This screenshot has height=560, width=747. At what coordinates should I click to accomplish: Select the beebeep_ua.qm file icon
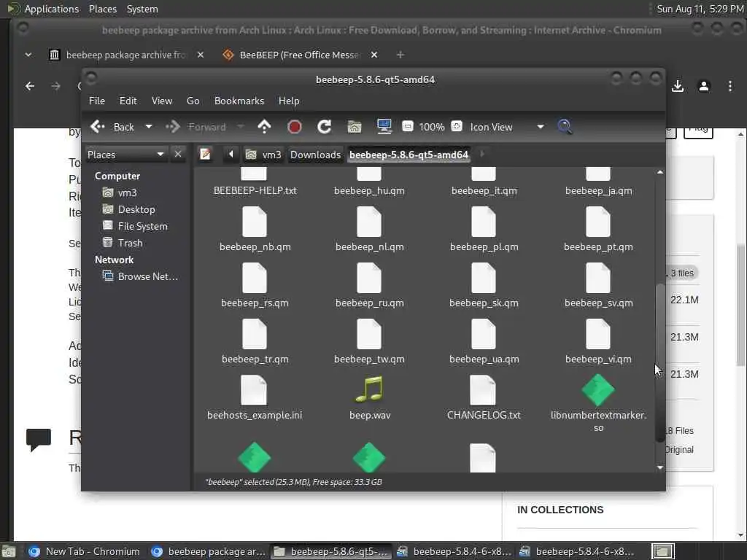[x=484, y=334]
